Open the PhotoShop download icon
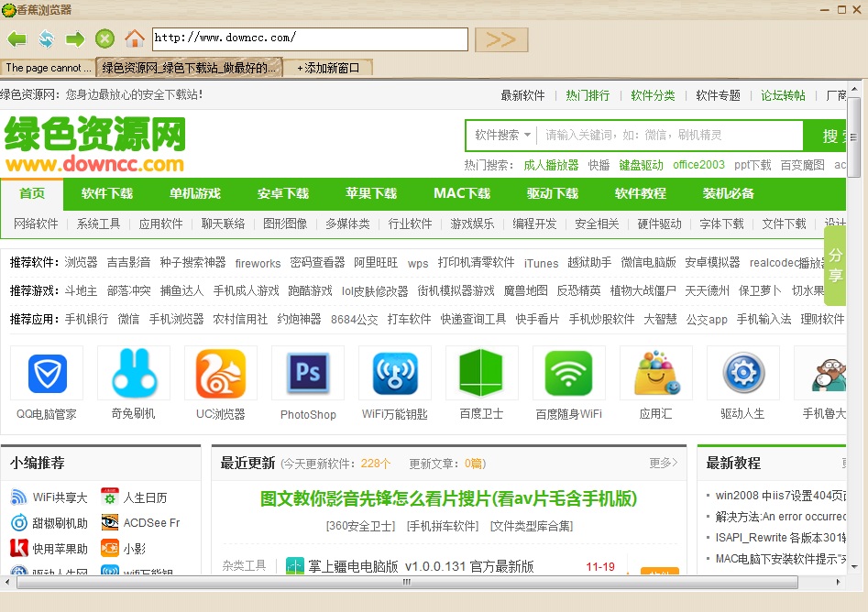The height and width of the screenshot is (612, 868). pos(307,373)
